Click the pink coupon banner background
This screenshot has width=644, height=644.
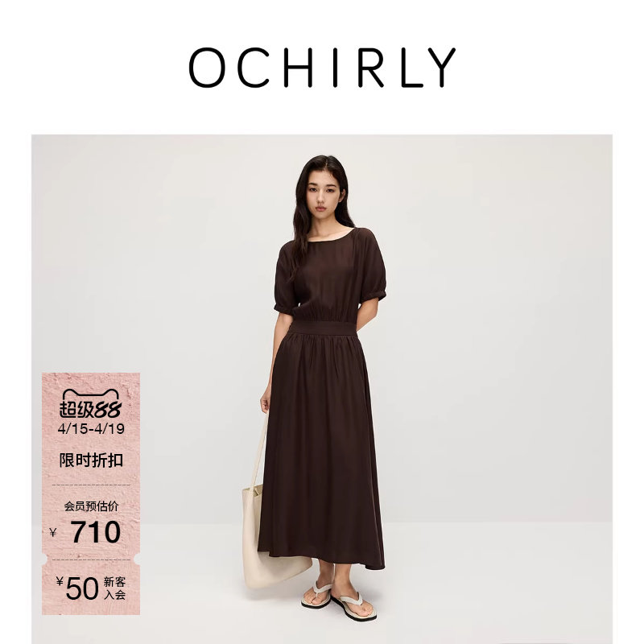point(91,493)
